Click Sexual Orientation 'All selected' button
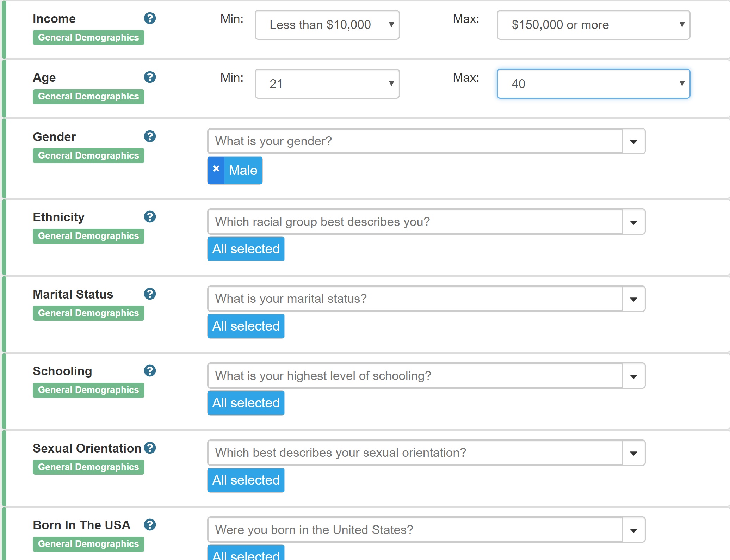The width and height of the screenshot is (730, 560). point(246,480)
